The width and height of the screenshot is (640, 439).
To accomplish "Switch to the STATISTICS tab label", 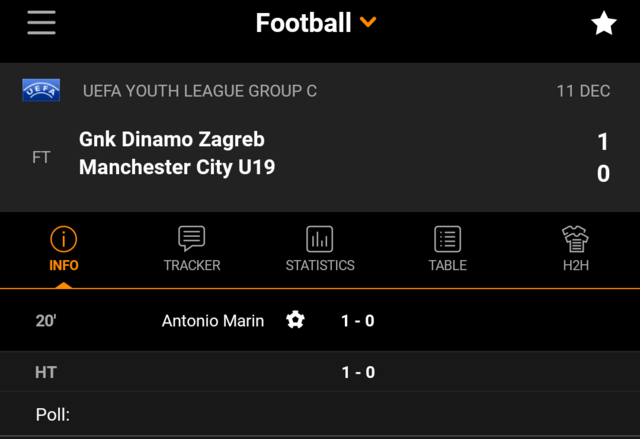I will (320, 266).
